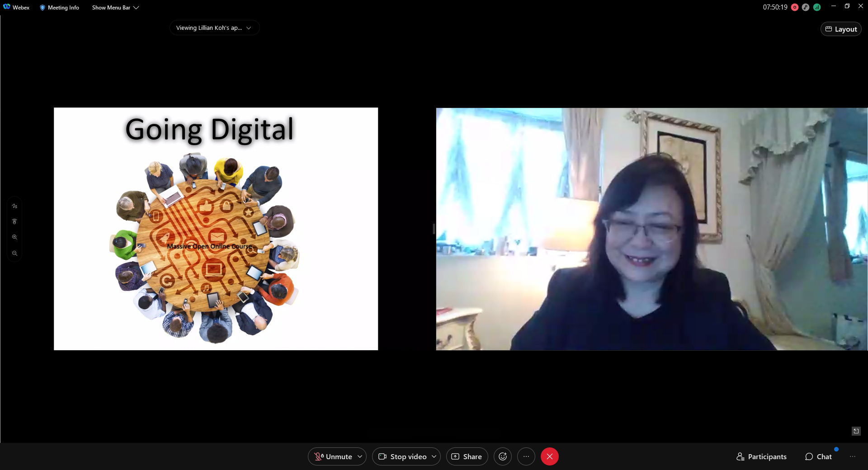
Task: Select the annotate pen tool
Action: pos(14,206)
